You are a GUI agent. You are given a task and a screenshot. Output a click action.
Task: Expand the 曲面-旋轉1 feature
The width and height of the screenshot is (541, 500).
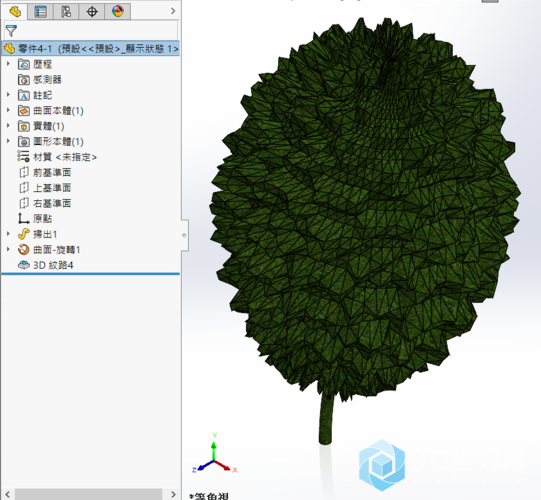point(8,249)
